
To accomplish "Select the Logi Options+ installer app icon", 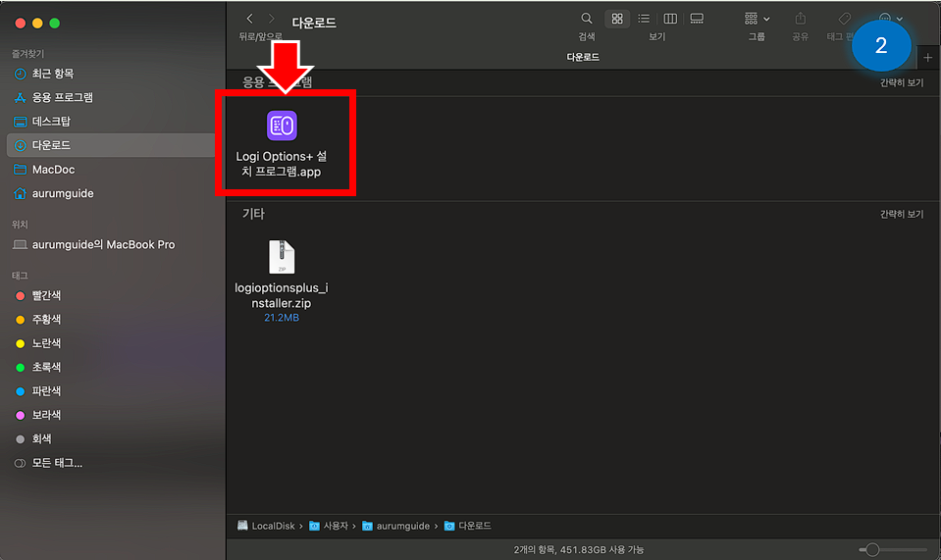I will coord(282,126).
